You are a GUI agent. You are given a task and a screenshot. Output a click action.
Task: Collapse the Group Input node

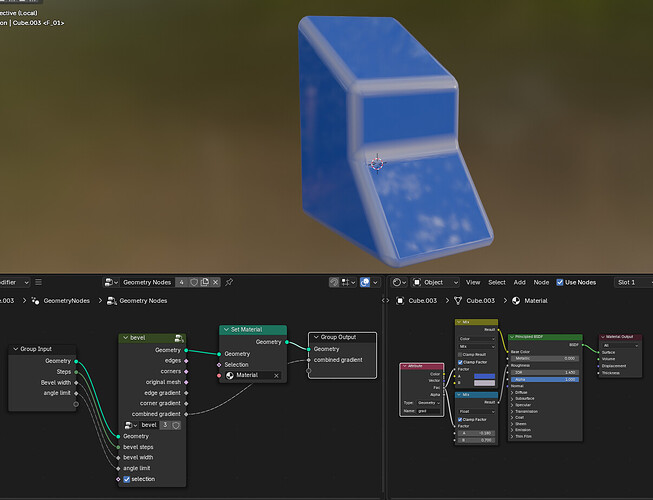pyautogui.click(x=15, y=349)
